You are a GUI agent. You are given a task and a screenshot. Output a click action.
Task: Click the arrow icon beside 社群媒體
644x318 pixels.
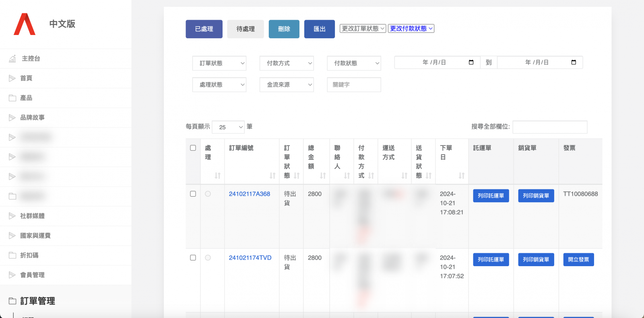[12, 216]
